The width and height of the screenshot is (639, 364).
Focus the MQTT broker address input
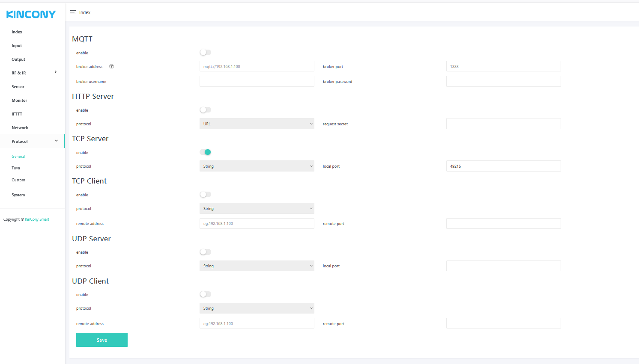[257, 66]
